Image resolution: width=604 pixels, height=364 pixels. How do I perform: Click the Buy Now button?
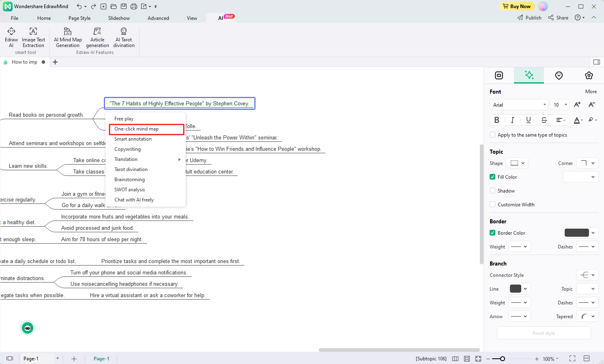[x=516, y=6]
